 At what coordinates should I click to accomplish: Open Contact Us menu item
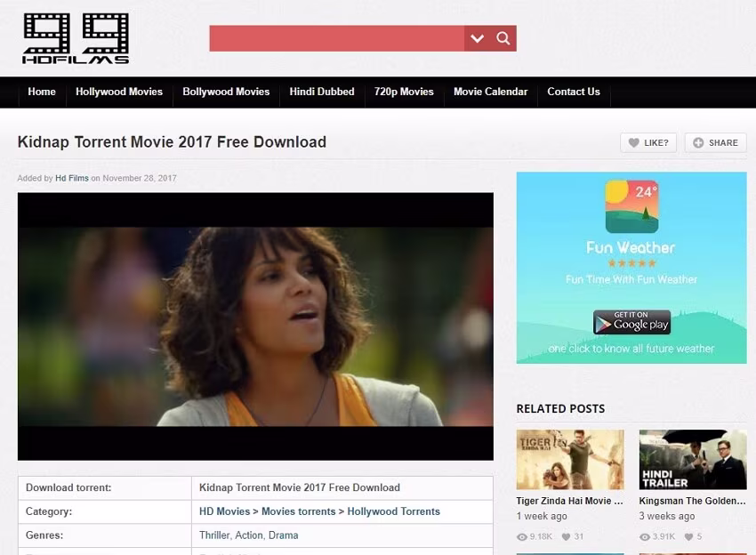point(574,92)
